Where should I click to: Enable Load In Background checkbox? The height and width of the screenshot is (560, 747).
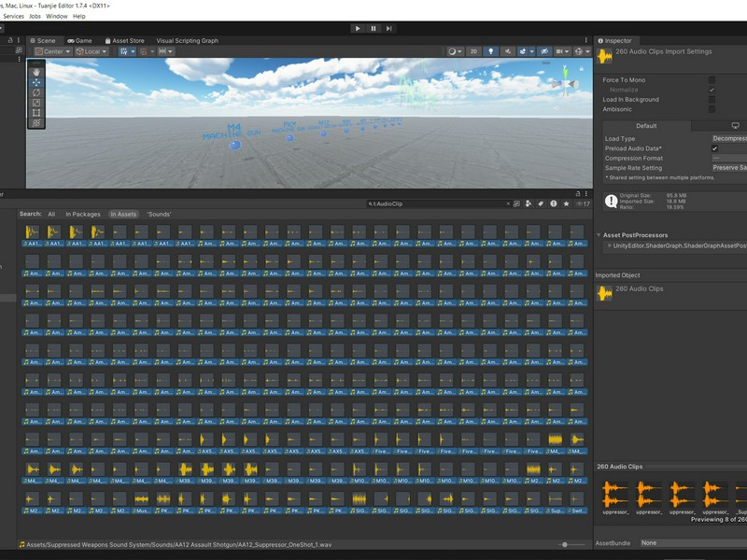(712, 100)
